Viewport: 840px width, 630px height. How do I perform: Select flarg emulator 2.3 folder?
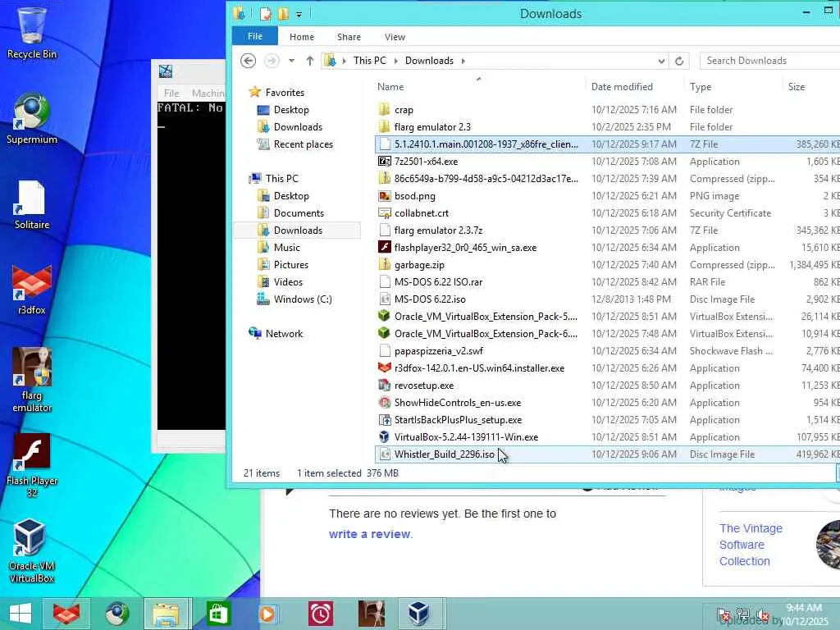[432, 127]
